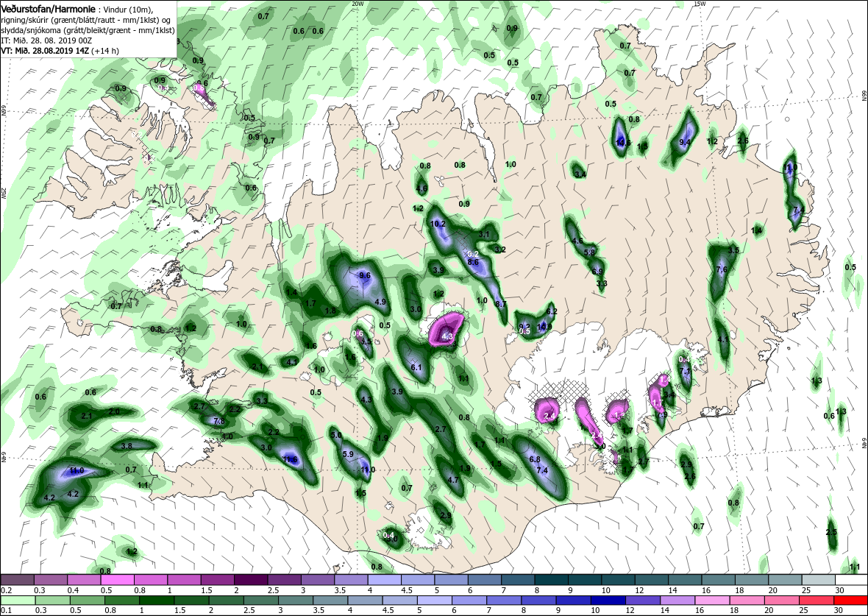868x616 pixels.
Task: Click the '2.4' value on the purple patch
Action: (x=549, y=416)
